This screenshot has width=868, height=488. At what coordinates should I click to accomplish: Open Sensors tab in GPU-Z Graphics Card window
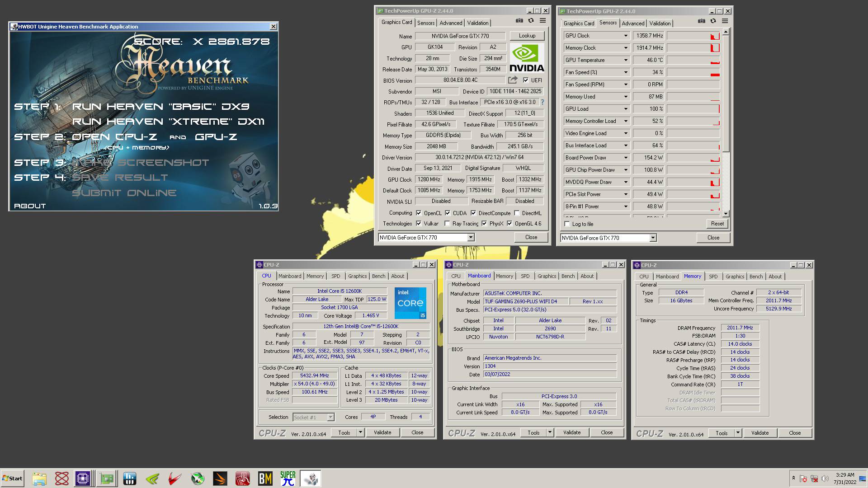[x=426, y=23]
